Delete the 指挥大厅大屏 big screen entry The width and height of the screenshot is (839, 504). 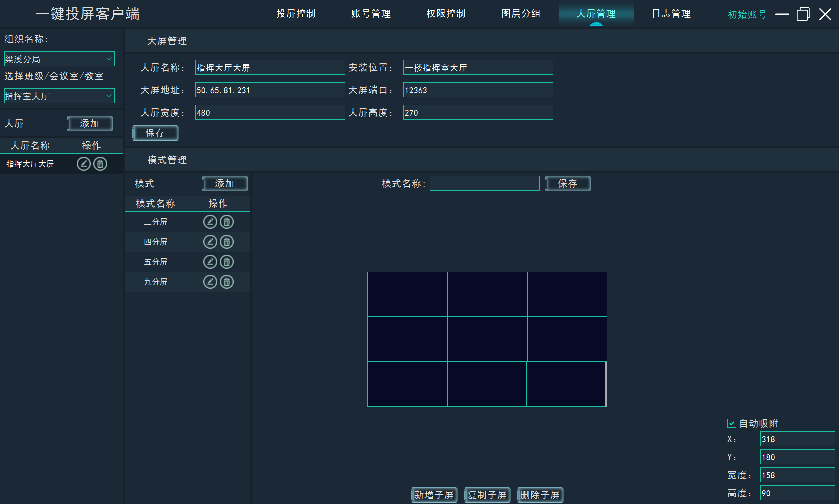tap(100, 164)
